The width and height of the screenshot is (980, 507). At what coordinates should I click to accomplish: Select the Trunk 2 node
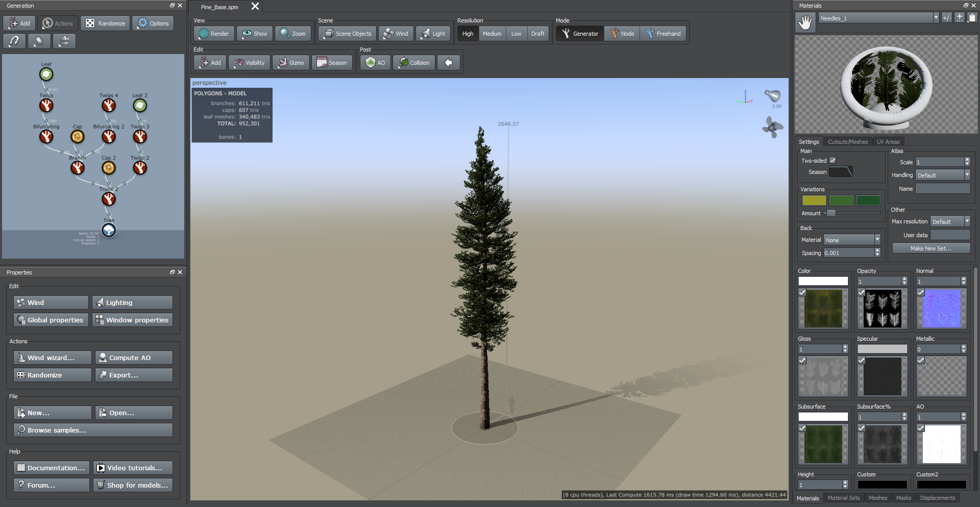(109, 199)
